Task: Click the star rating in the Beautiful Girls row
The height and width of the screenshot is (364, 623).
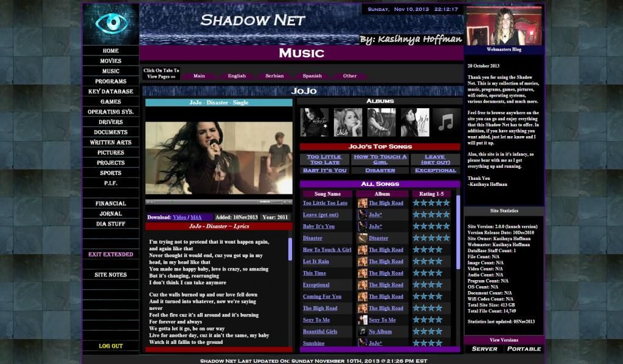Action: 427,331
